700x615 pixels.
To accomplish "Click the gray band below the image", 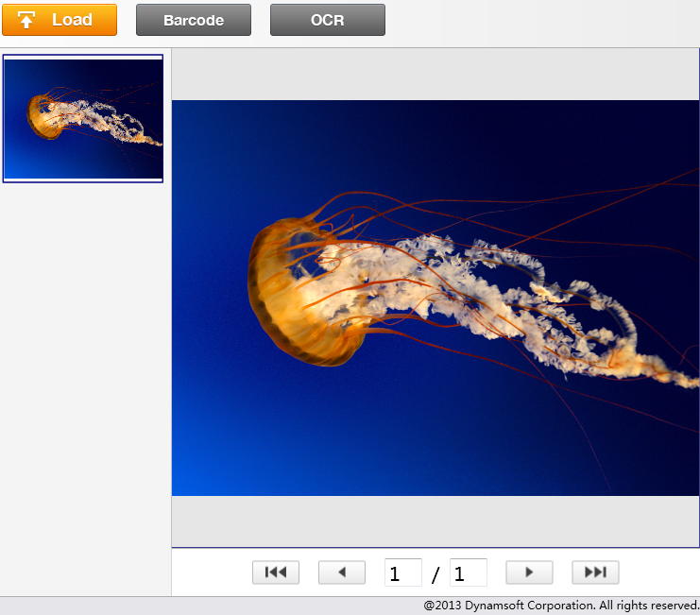I will tap(435, 521).
